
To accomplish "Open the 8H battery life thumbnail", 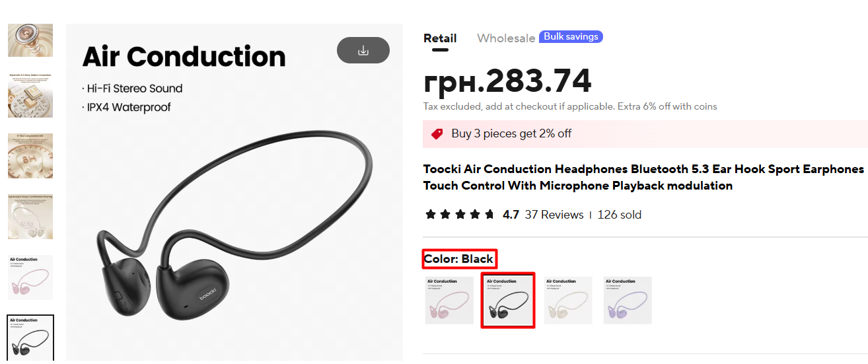I will [x=30, y=156].
